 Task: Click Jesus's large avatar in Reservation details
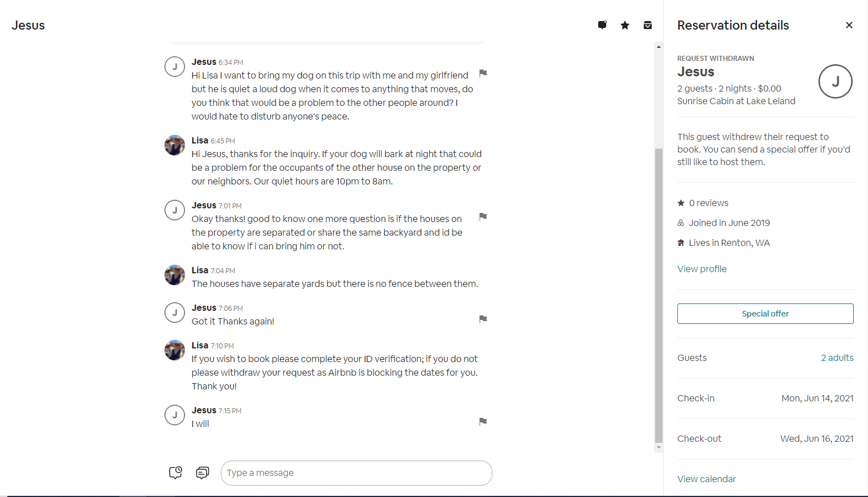[x=835, y=81]
